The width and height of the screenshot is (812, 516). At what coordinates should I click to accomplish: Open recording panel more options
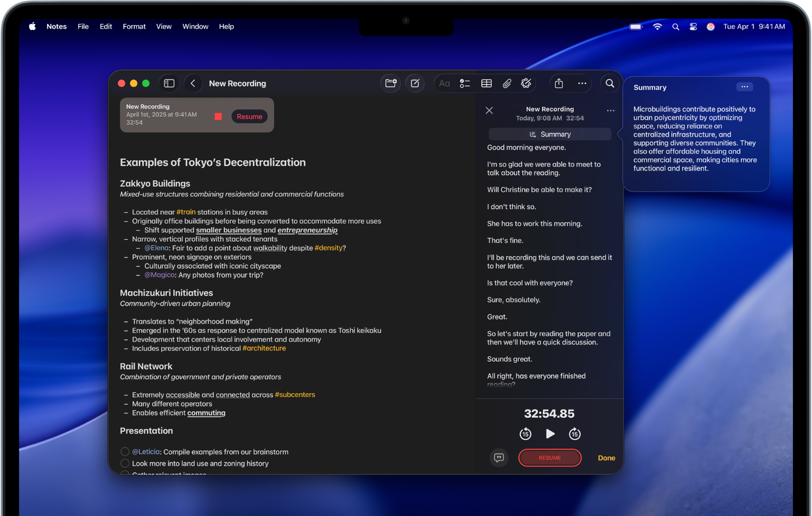pos(611,110)
